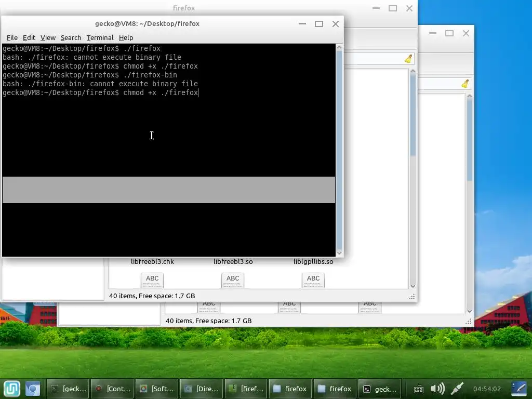Screen dimensions: 532x399
Task: Open the terminal's Search menu
Action: [71, 37]
